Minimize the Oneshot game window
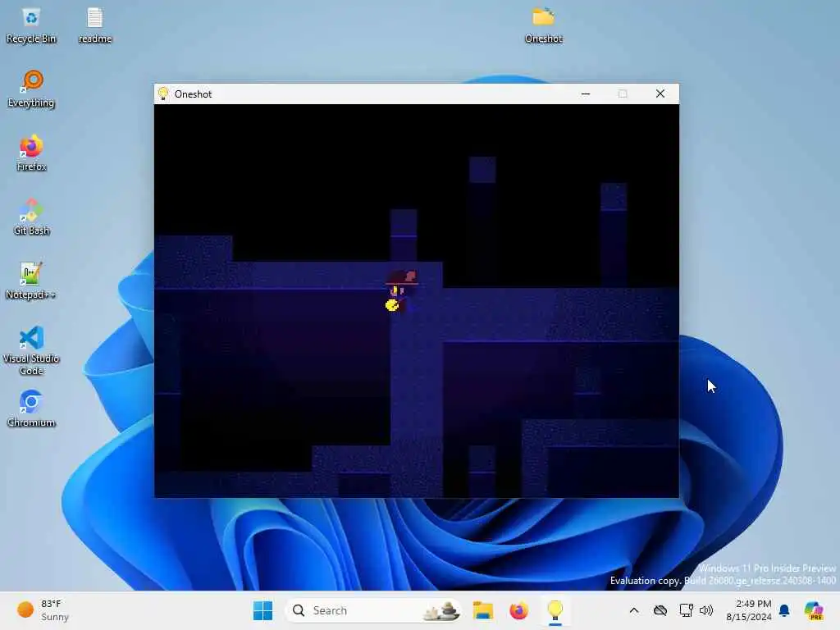Image resolution: width=840 pixels, height=630 pixels. click(x=586, y=94)
